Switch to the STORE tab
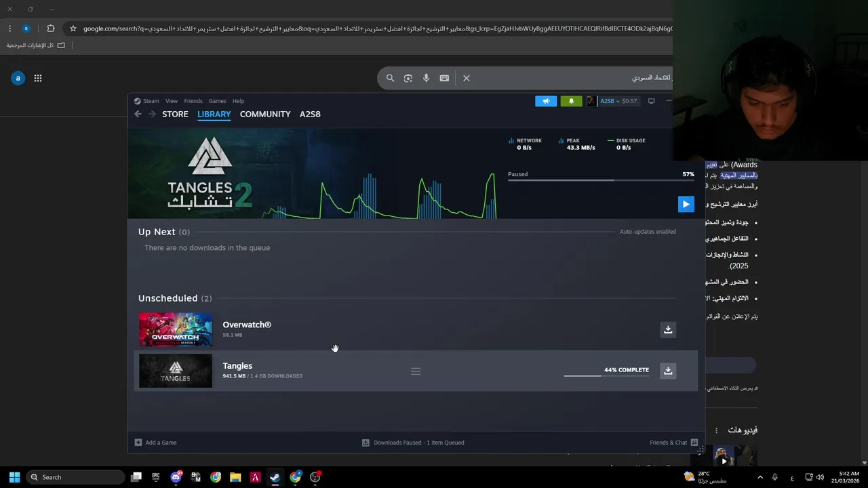 [175, 114]
